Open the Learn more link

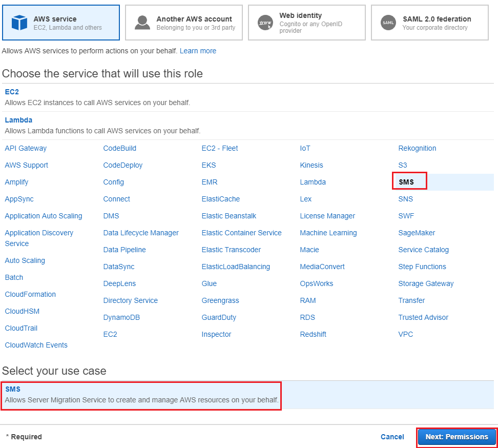(198, 51)
